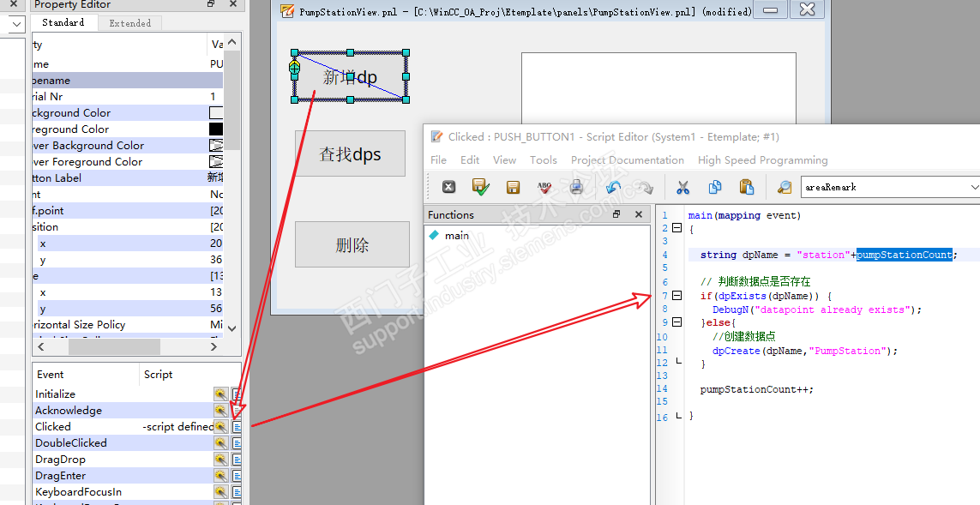Click in the areaRemark search input field
Viewport: 980px width, 505px height.
click(x=884, y=187)
